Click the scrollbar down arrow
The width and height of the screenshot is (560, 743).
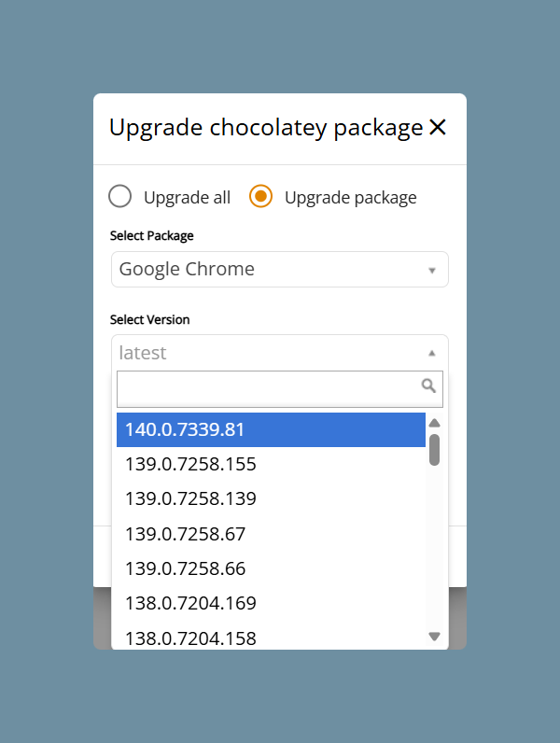click(x=434, y=636)
